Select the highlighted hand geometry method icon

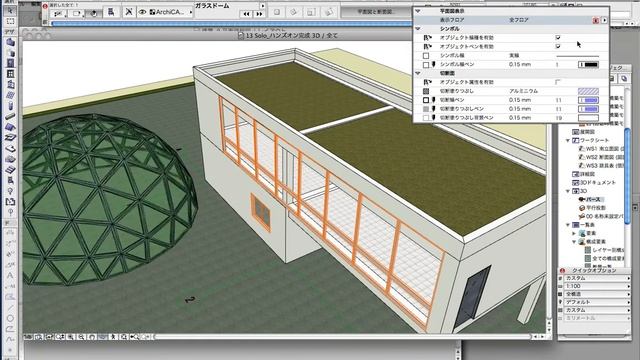click(x=94, y=13)
